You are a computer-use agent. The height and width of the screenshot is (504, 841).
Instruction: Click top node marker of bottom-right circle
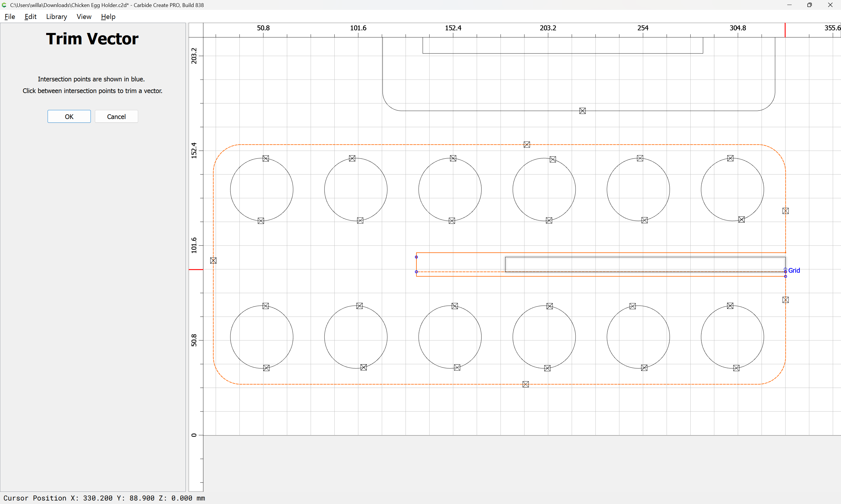click(730, 306)
